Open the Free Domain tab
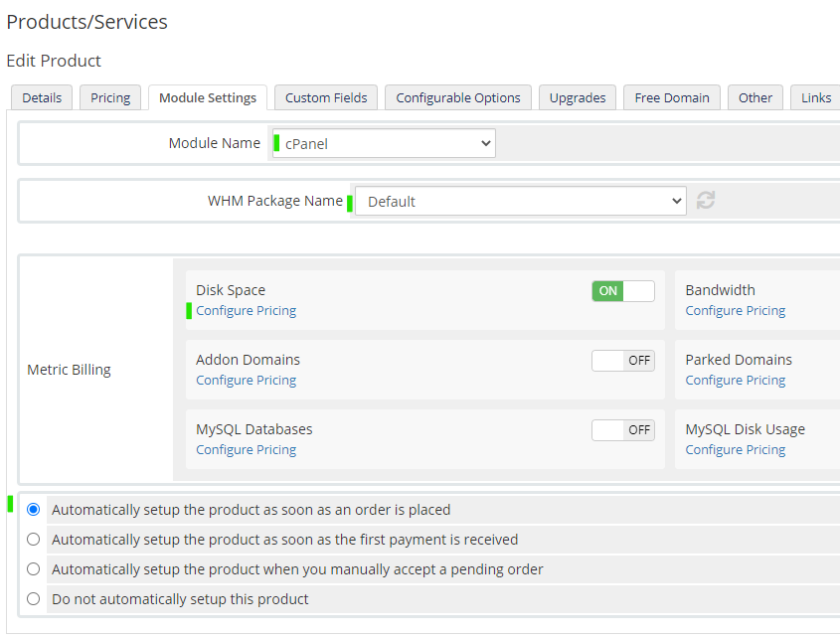 point(672,97)
